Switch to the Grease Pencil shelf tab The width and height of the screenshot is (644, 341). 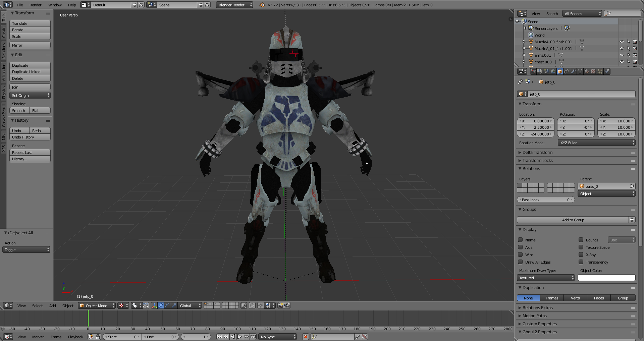pos(3,115)
